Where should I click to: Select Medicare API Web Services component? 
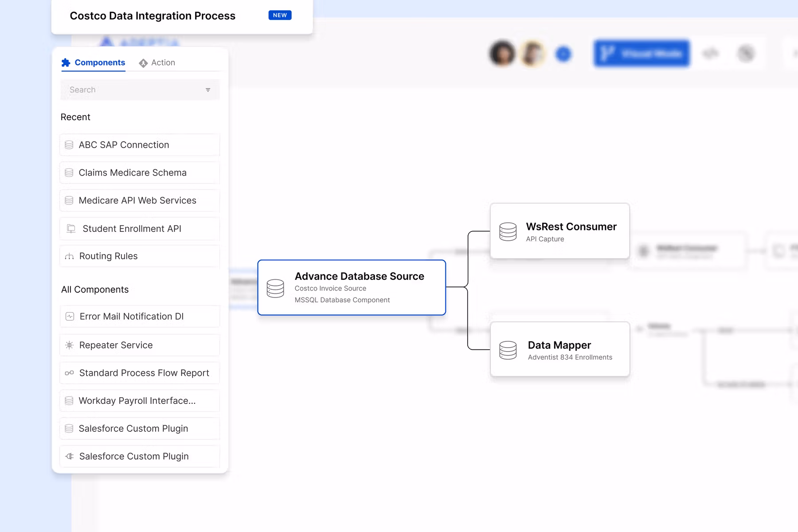[x=140, y=200]
